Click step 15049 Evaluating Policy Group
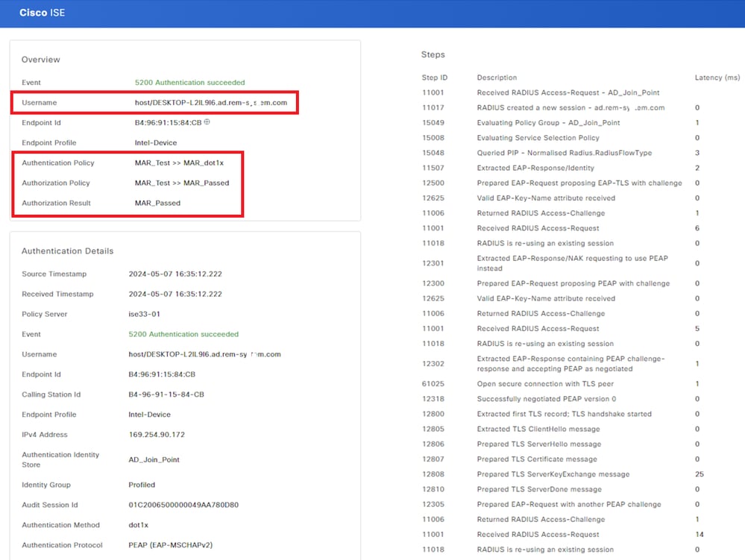The height and width of the screenshot is (560, 745). [x=548, y=122]
